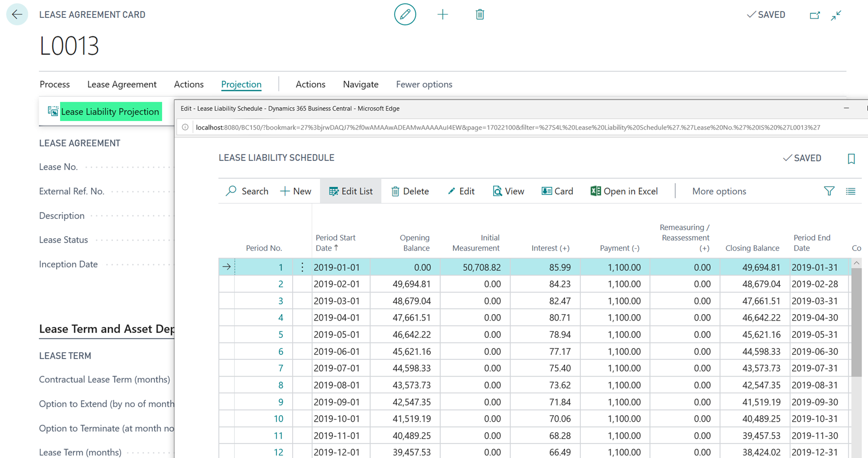868x458 pixels.
Task: Select the Projection menu tab
Action: (x=241, y=84)
